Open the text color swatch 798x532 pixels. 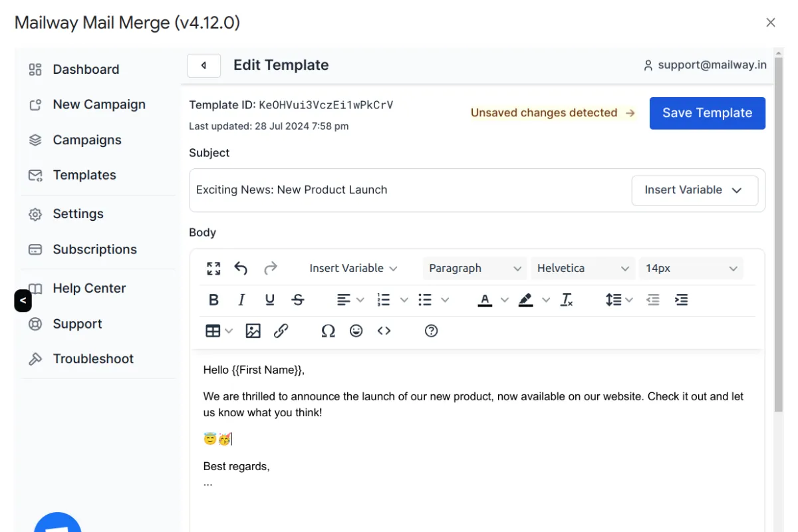pos(486,299)
